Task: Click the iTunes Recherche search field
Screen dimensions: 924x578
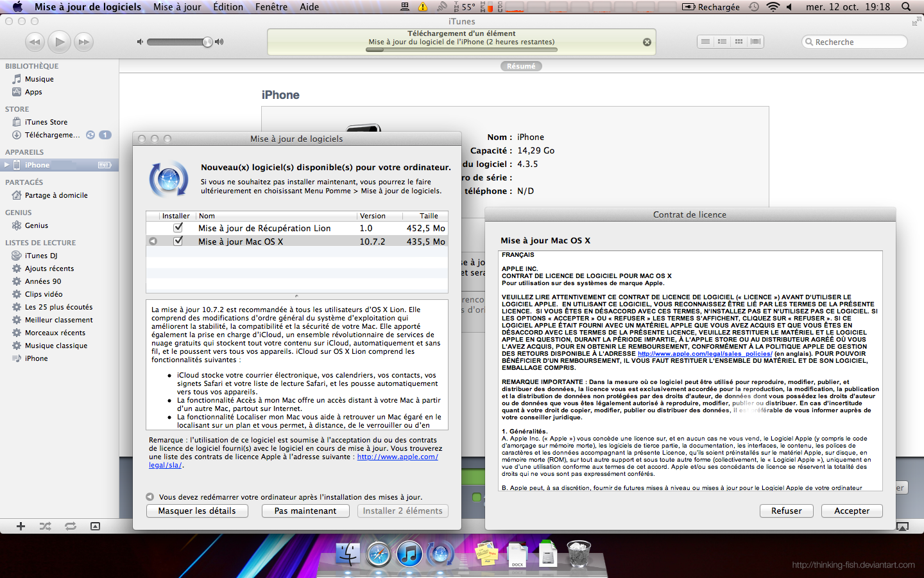Action: pyautogui.click(x=855, y=42)
